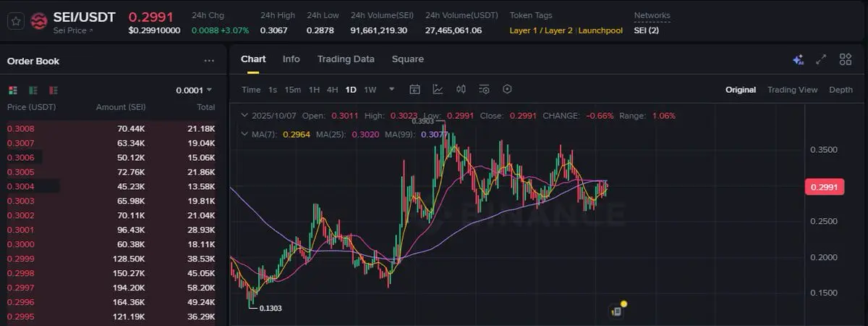Collapse the OHLC legend chevron
868x326 pixels.
pyautogui.click(x=244, y=116)
